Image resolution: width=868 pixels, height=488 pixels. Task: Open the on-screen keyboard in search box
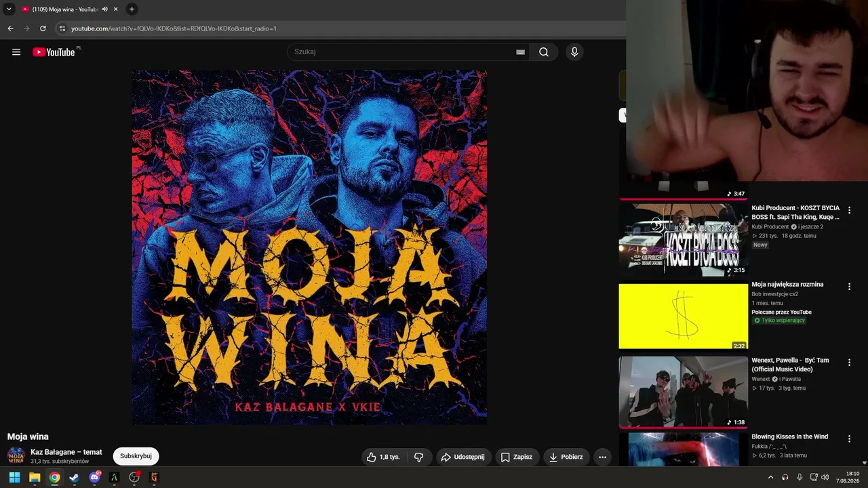click(x=520, y=52)
